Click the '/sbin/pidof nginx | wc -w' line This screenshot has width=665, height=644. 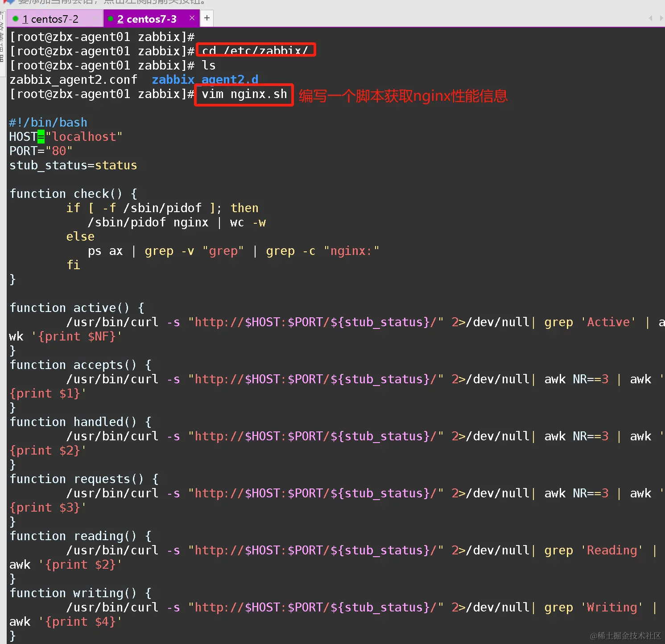[x=177, y=222]
